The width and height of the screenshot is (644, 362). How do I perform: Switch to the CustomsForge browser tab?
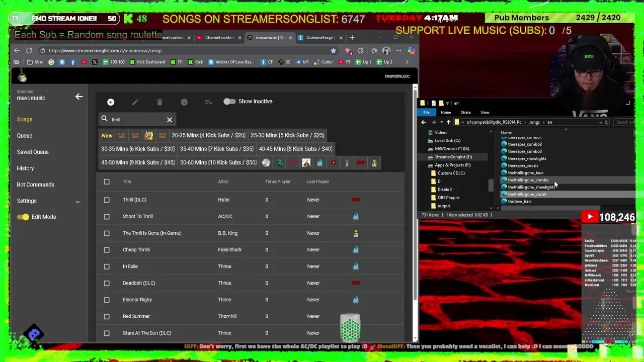(319, 38)
